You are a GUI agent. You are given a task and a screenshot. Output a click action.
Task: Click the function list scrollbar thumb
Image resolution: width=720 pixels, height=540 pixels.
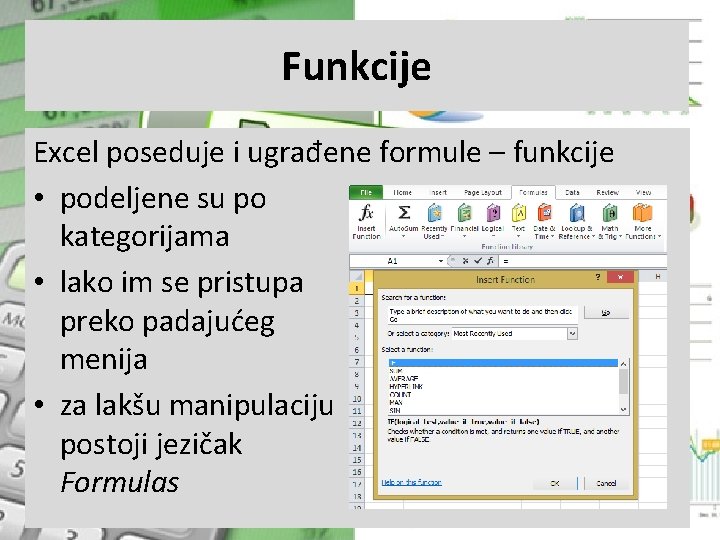tap(623, 381)
